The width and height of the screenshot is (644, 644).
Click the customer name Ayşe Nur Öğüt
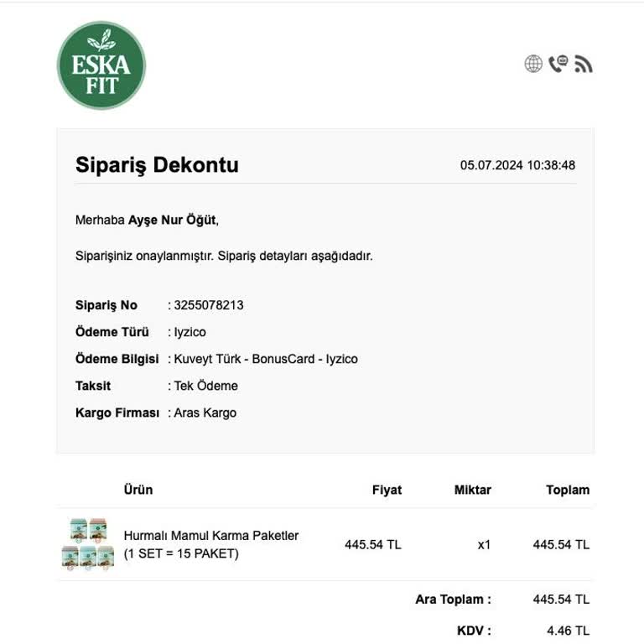[x=172, y=221]
